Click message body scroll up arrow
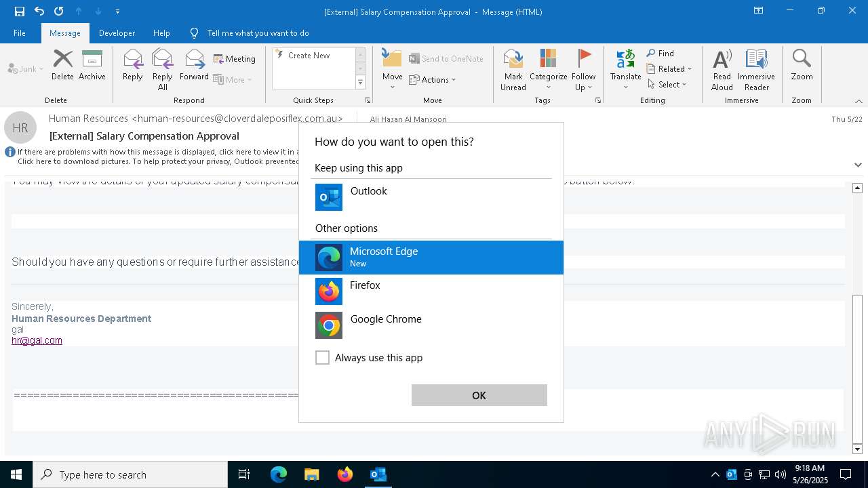Viewport: 868px width, 488px height. (x=857, y=188)
